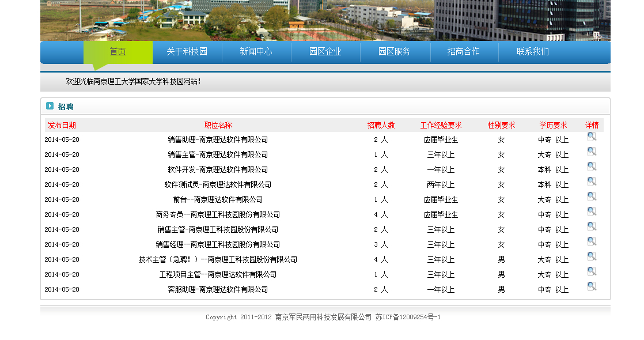View details icon for 软件测试员 row

(592, 182)
